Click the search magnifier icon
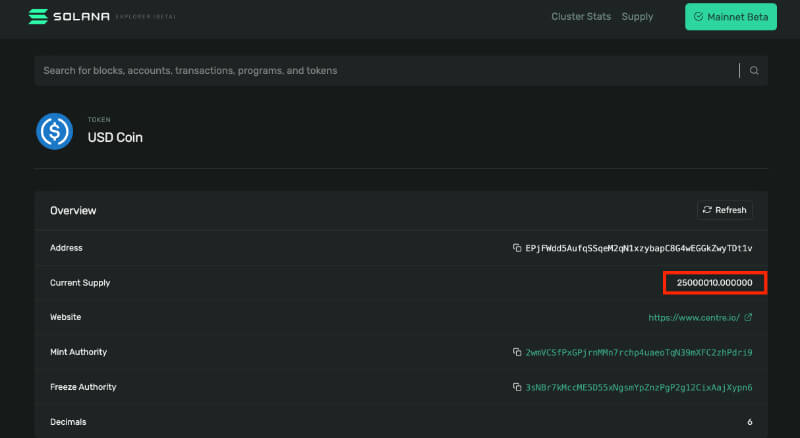This screenshot has width=800, height=438. [754, 71]
